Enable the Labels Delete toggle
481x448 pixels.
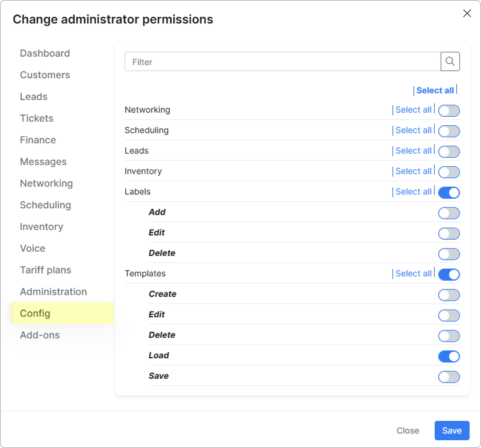[x=448, y=254]
